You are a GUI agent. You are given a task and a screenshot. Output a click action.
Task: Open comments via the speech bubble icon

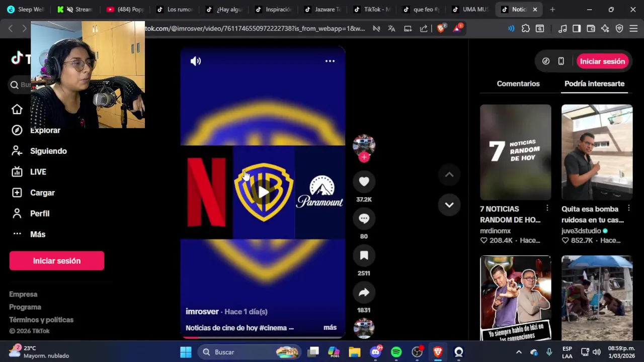tap(364, 219)
